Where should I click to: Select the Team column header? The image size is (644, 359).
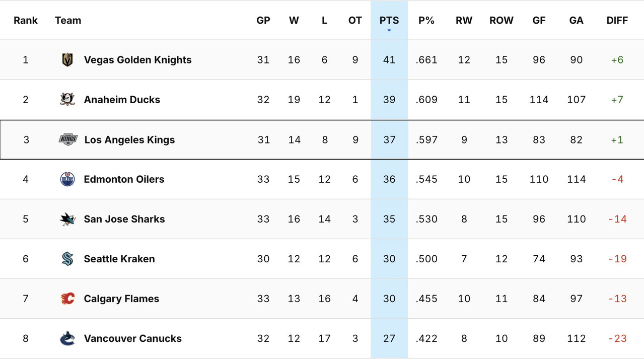[x=68, y=20]
